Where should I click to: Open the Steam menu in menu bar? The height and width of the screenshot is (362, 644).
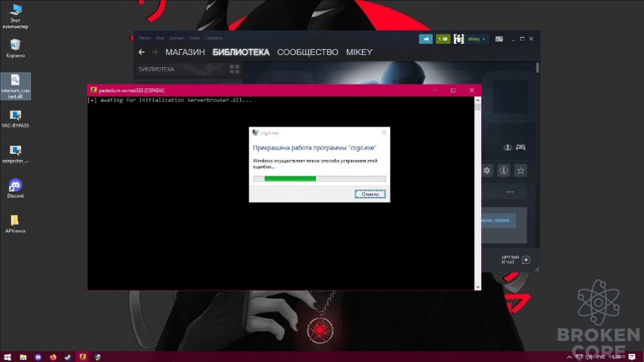[145, 38]
